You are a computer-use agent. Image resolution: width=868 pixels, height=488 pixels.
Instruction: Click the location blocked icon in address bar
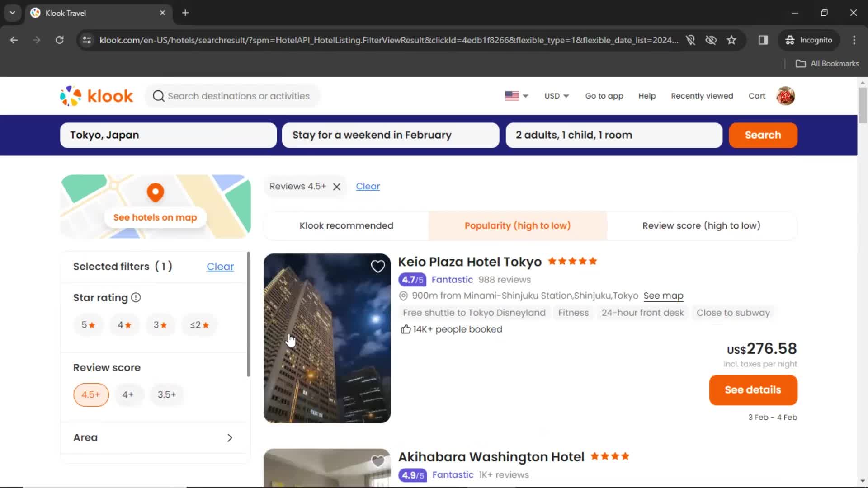(690, 40)
